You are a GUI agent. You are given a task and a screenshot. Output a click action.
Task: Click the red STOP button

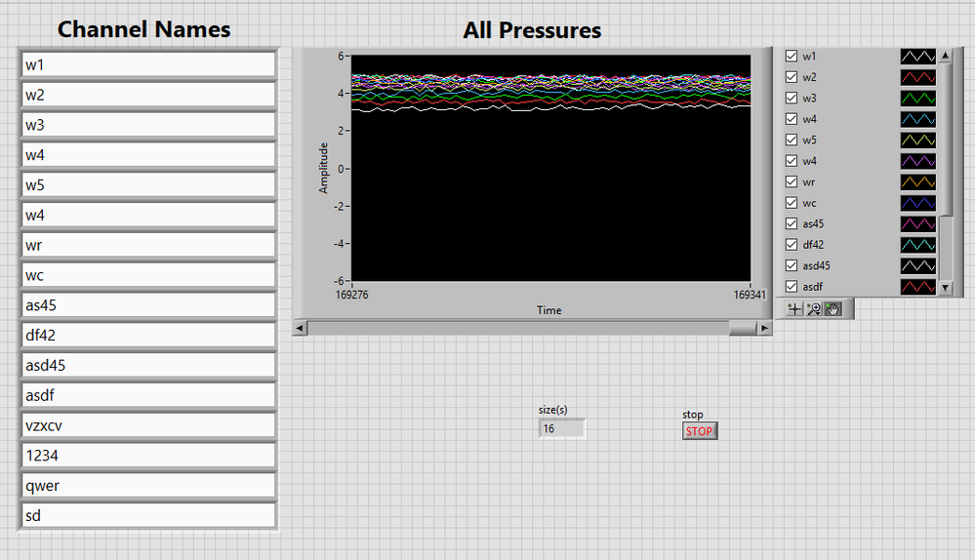700,430
